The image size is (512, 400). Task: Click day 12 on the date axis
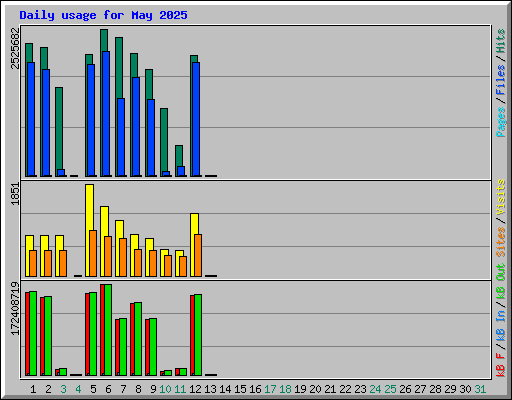[x=195, y=389]
